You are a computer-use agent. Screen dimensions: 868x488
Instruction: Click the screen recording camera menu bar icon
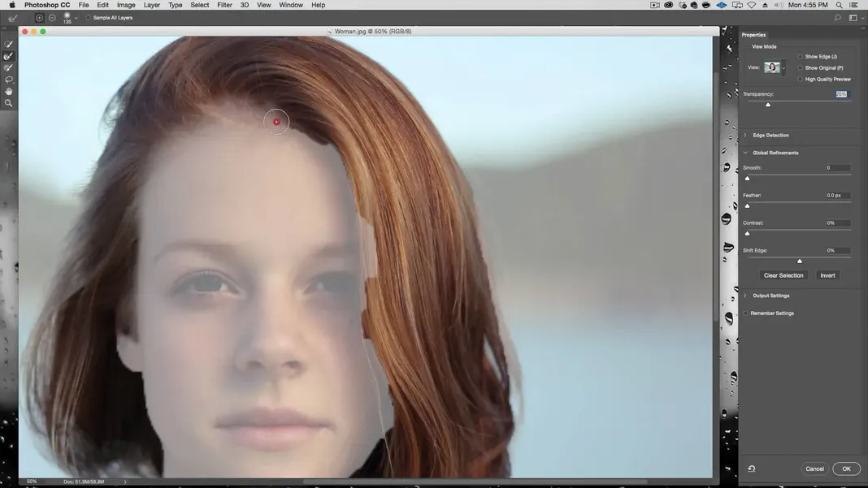pos(655,5)
